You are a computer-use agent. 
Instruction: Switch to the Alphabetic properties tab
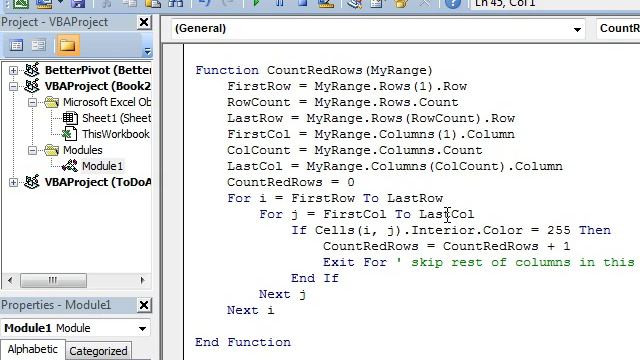point(32,350)
